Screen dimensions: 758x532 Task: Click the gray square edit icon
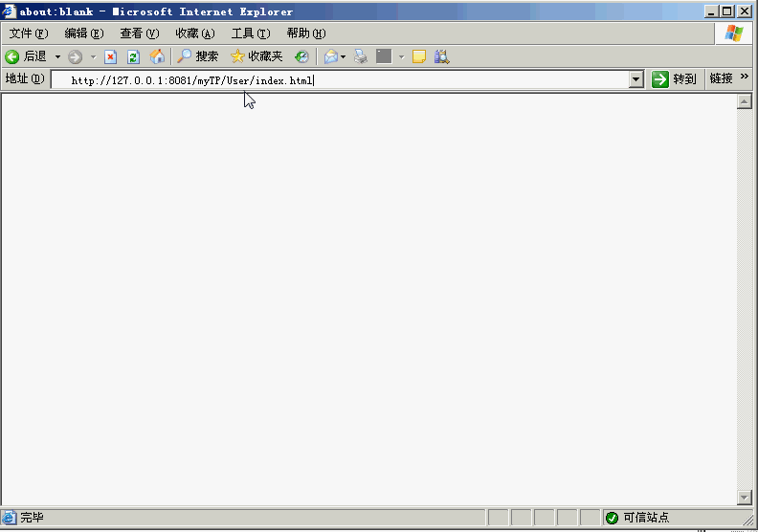[x=384, y=56]
